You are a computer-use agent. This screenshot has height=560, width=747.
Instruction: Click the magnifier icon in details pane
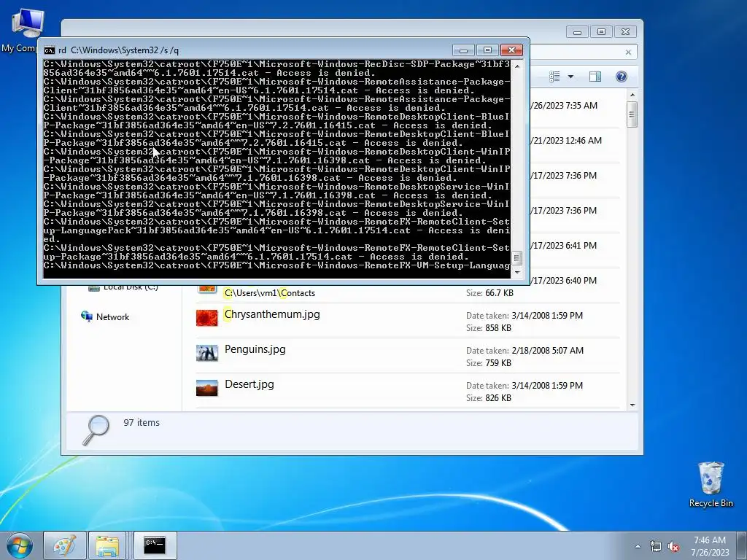[96, 429]
